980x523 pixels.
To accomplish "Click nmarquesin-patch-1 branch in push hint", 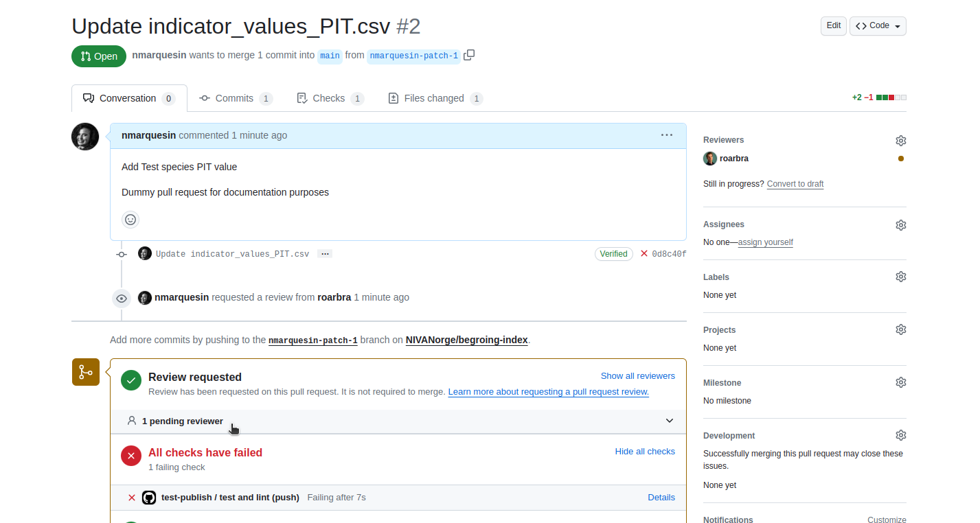I will click(x=313, y=340).
